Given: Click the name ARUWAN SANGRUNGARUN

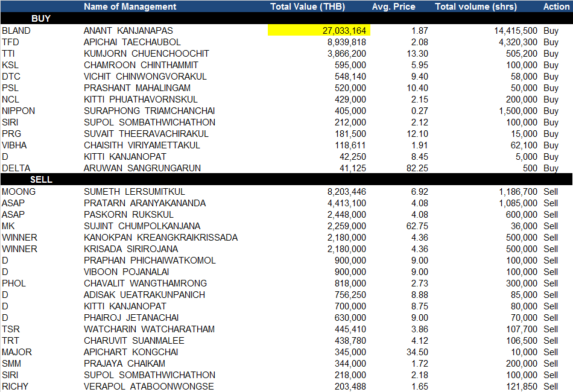Looking at the screenshot, I should [142, 168].
